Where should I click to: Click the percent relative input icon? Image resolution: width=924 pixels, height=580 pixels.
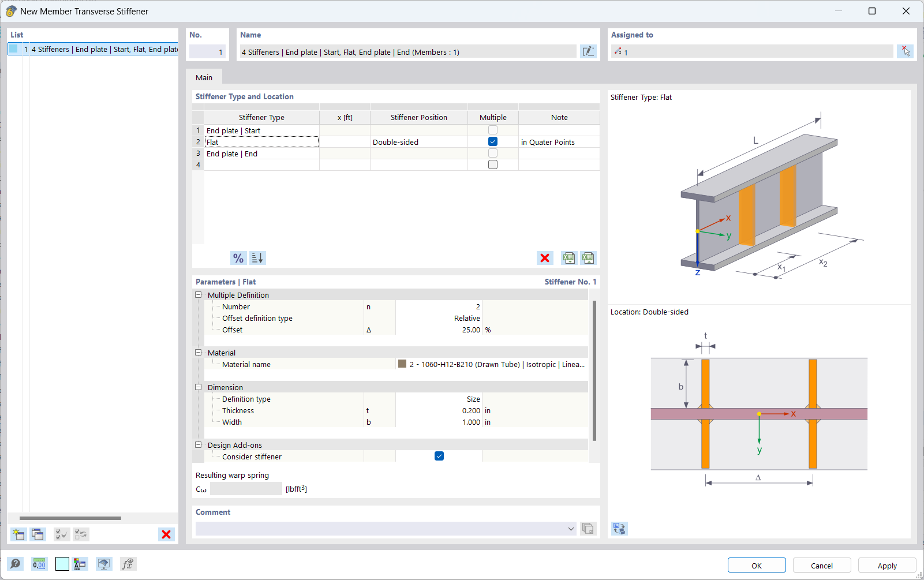click(x=238, y=258)
